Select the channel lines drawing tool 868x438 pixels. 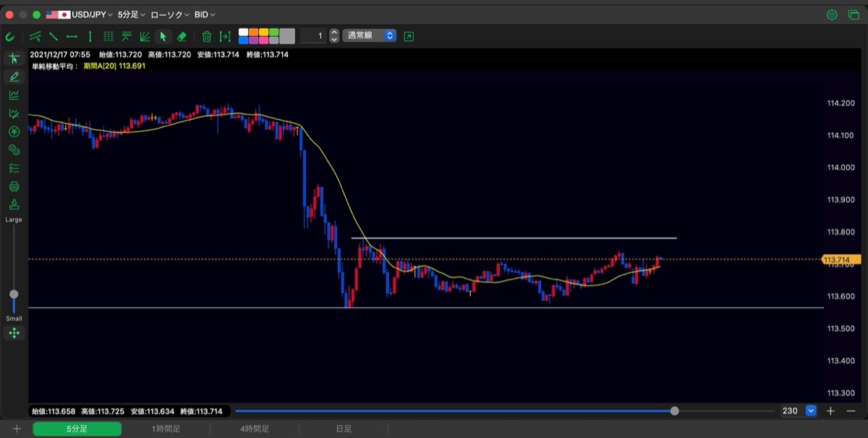[35, 36]
